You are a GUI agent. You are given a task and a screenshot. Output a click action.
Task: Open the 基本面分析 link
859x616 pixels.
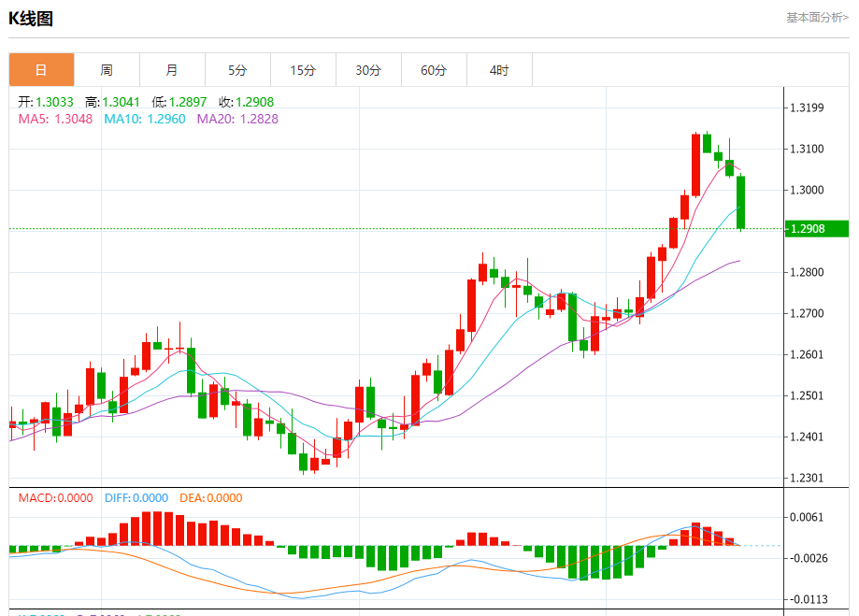(x=817, y=18)
